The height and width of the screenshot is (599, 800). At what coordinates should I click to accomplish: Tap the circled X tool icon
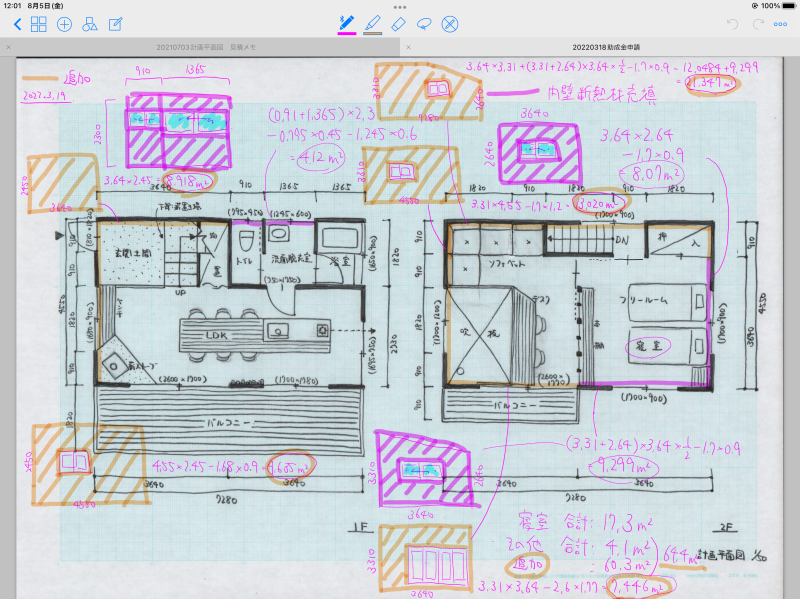coord(450,23)
